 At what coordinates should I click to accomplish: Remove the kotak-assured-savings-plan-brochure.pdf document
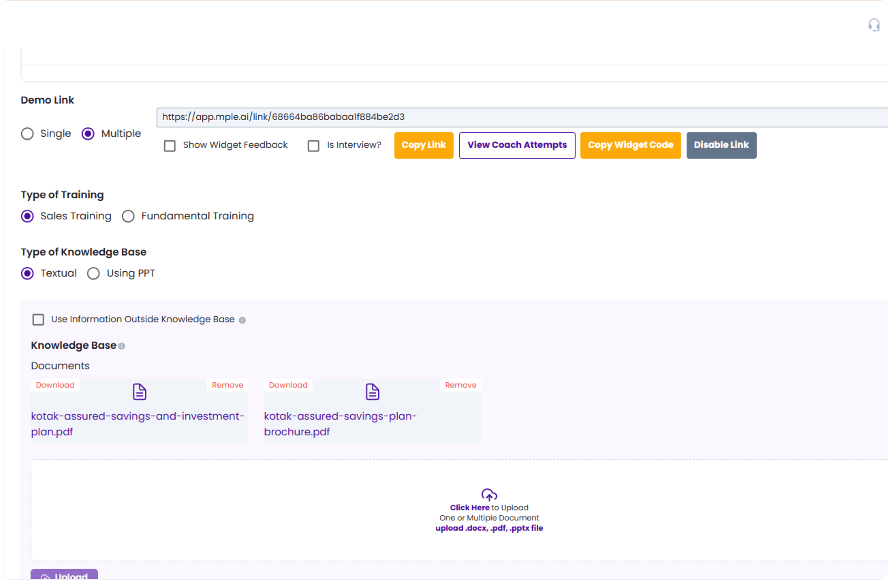(460, 385)
